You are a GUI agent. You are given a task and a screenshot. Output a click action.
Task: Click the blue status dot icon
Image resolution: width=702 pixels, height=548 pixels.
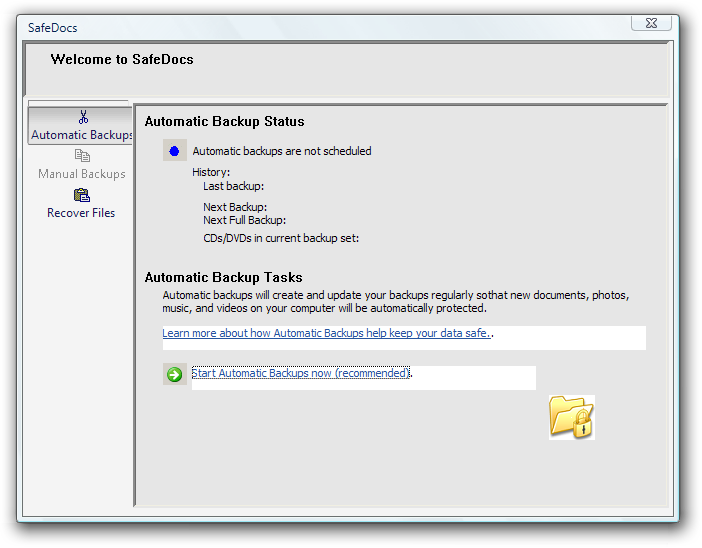coord(175,151)
